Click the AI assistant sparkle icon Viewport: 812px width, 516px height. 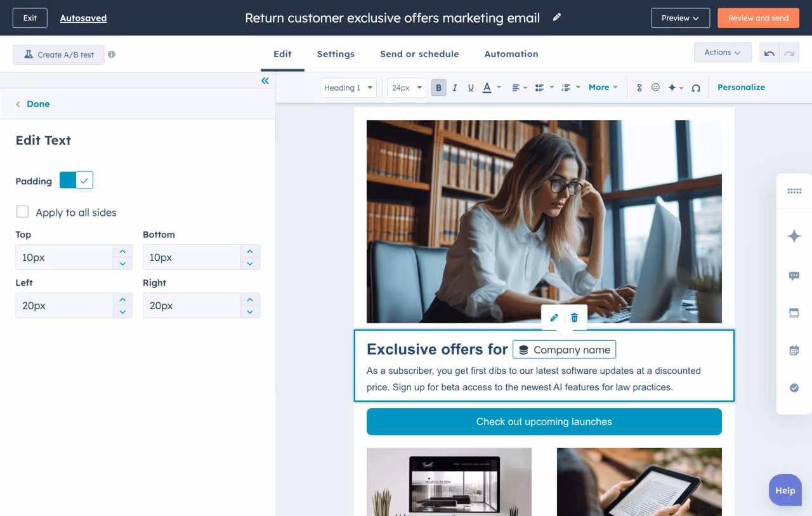coord(672,88)
